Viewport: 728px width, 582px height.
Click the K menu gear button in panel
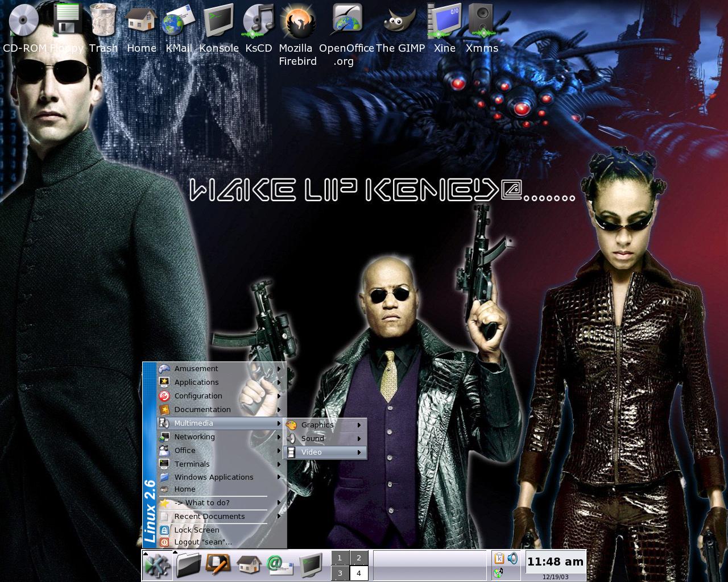pos(157,566)
